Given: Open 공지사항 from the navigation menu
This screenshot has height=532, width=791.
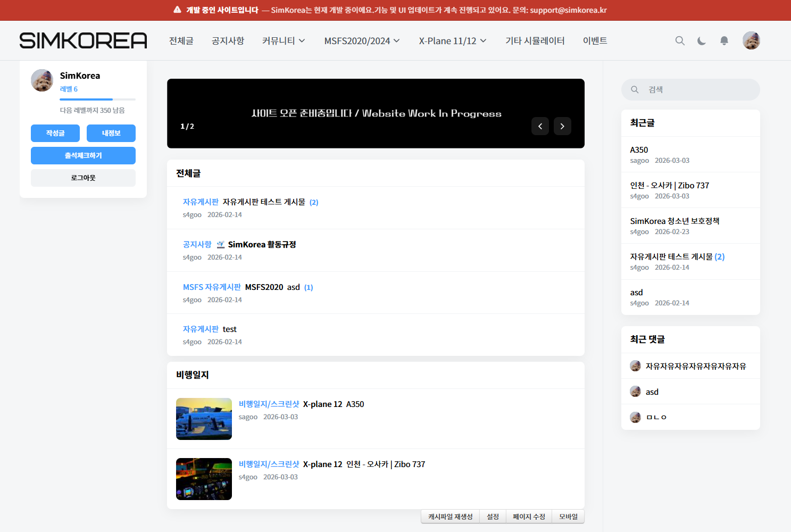Looking at the screenshot, I should [228, 40].
